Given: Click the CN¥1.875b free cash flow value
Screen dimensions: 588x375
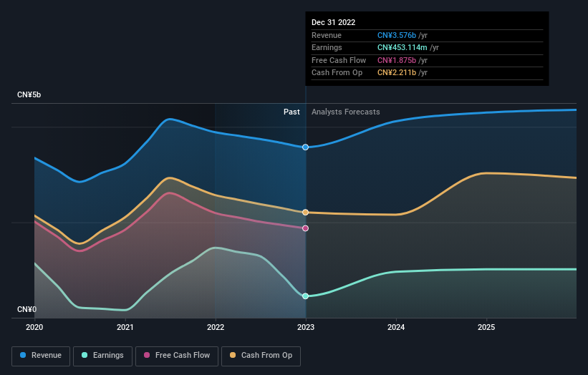Looking at the screenshot, I should point(397,60).
